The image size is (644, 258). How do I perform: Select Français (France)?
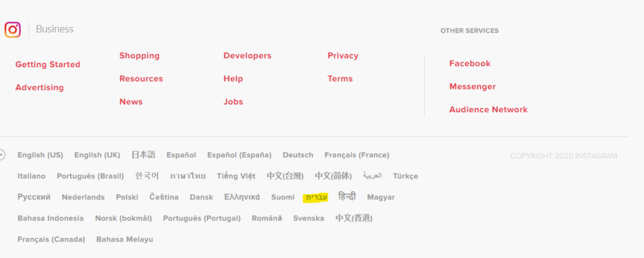point(357,155)
